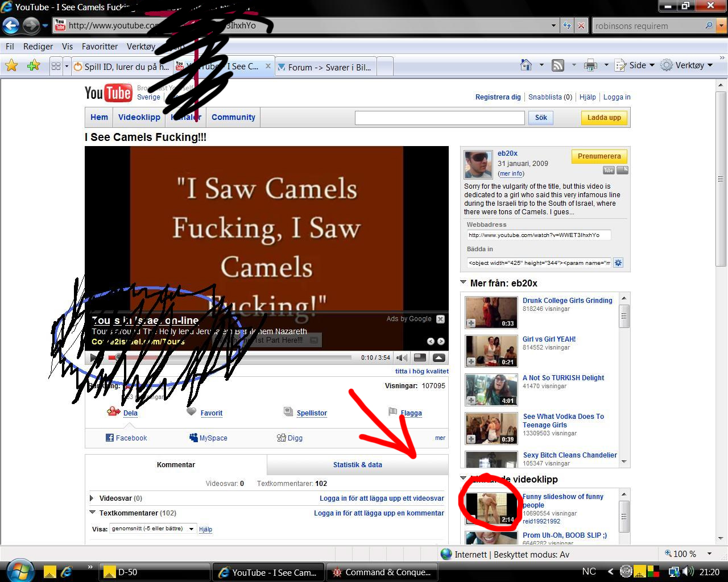Viewport: 728px width, 582px height.
Task: Open the embed customization gear icon
Action: tap(618, 263)
